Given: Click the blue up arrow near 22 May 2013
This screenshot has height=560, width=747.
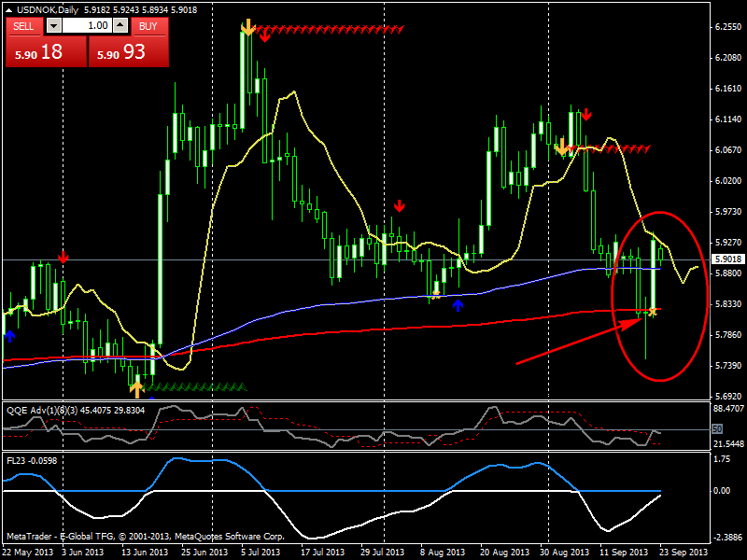Looking at the screenshot, I should 10,336.
